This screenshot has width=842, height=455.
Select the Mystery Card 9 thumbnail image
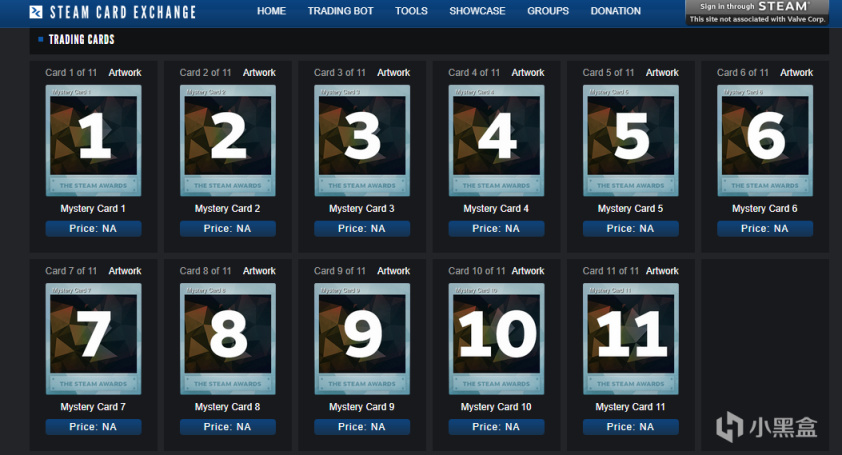click(x=362, y=338)
